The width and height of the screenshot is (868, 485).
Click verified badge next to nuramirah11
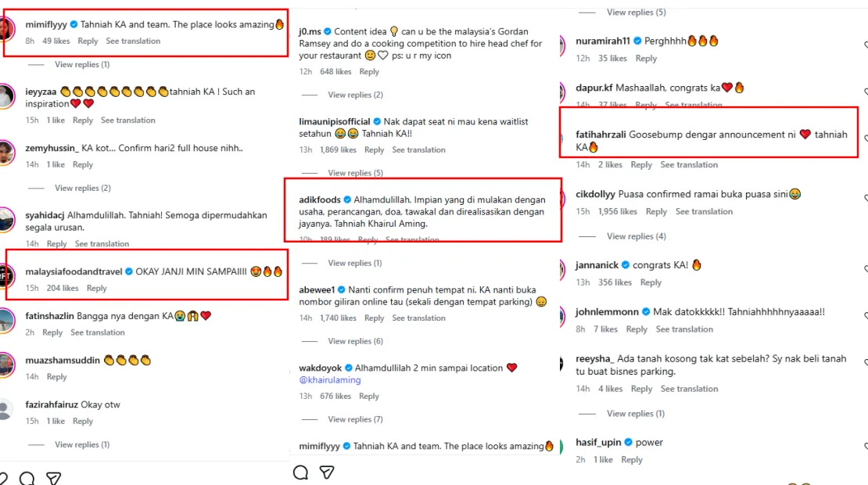pos(637,41)
